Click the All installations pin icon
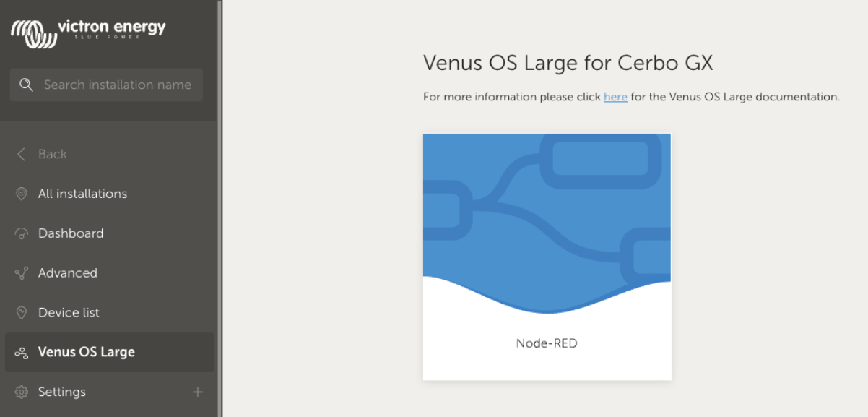 22,194
